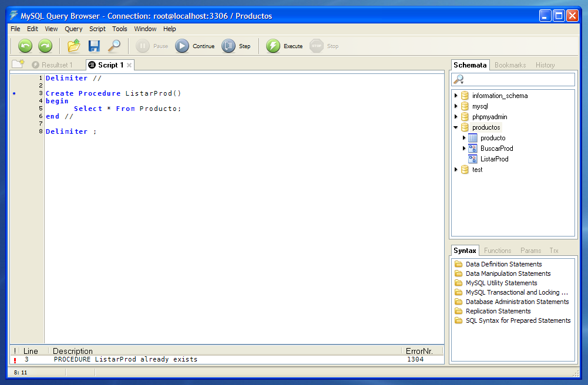Click the productos database icon
This screenshot has height=385, width=588.
click(465, 127)
